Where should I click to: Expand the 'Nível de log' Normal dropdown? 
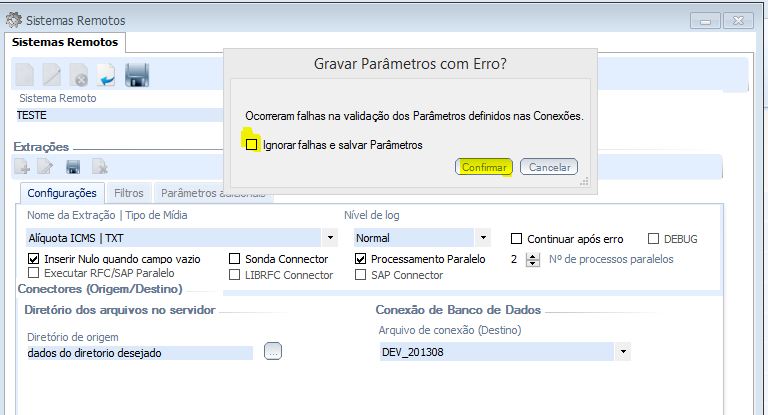click(483, 238)
